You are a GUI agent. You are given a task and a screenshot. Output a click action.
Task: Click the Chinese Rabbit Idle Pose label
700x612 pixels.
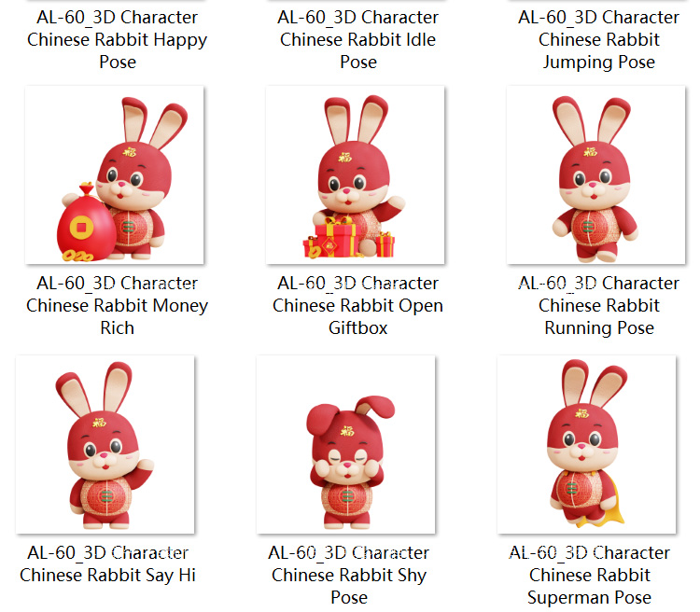point(358,40)
